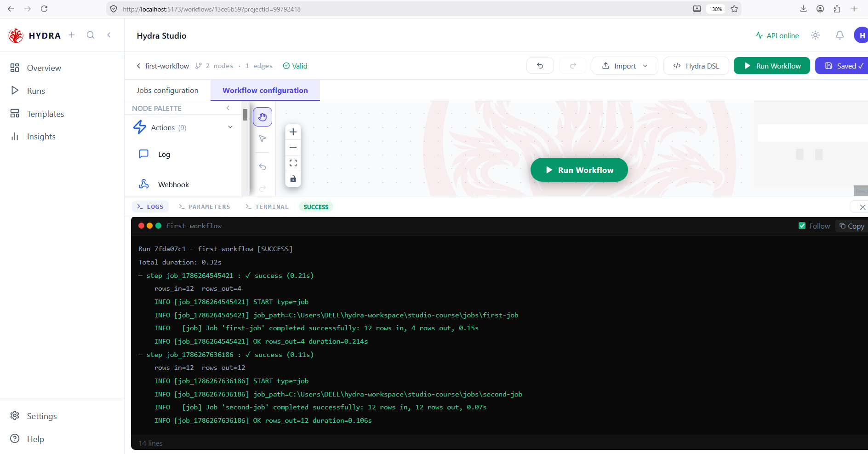Go back using the first-workflow chevron
This screenshot has width=868, height=454.
(138, 66)
